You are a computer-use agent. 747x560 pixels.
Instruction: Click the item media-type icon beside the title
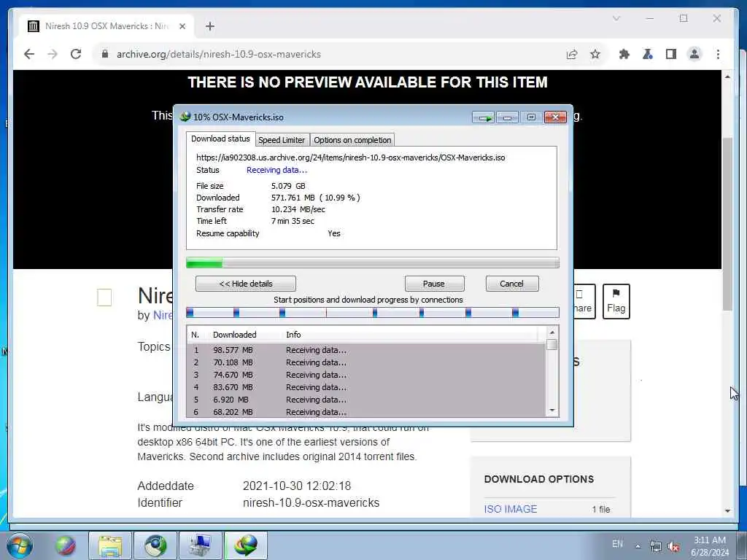point(104,297)
